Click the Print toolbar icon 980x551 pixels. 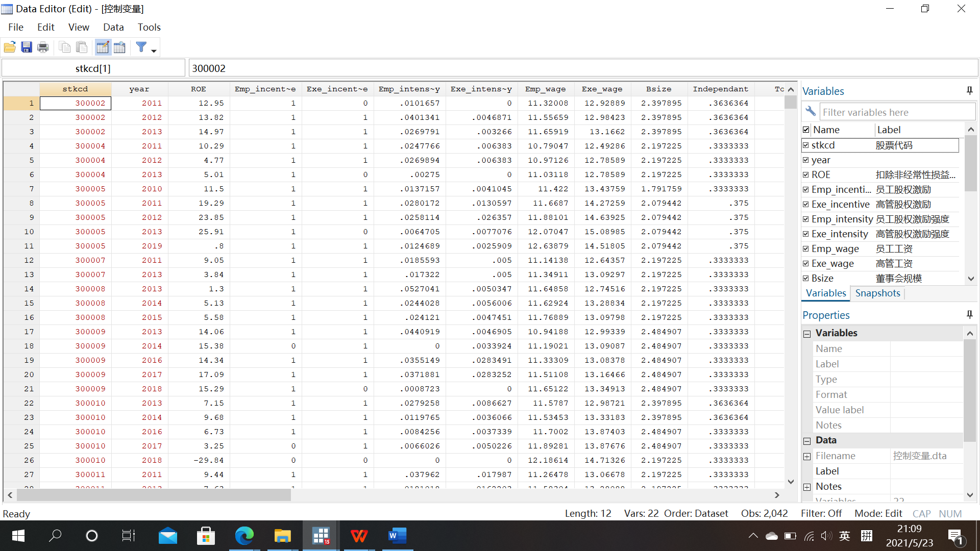pos(43,48)
